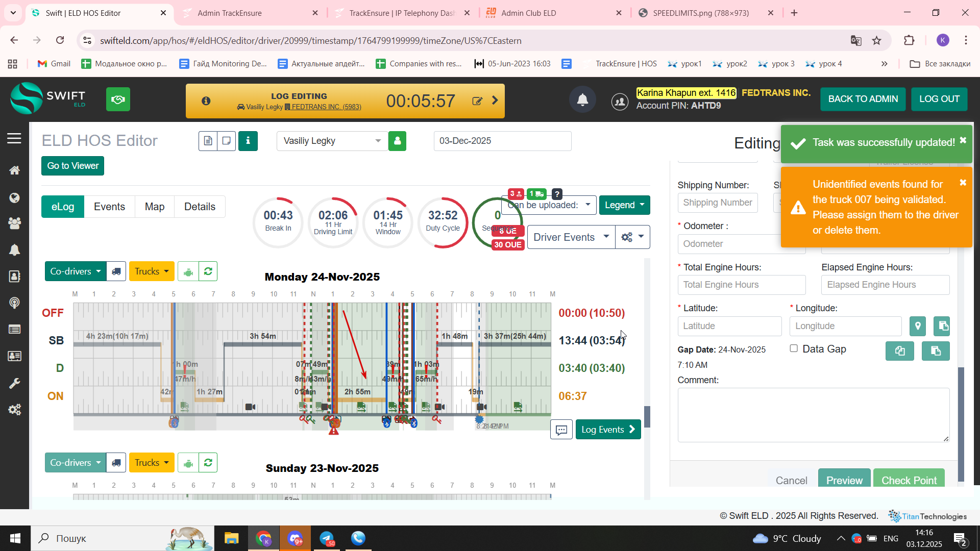Click the green driver profile icon
This screenshot has width=980, height=551.
[x=397, y=141]
